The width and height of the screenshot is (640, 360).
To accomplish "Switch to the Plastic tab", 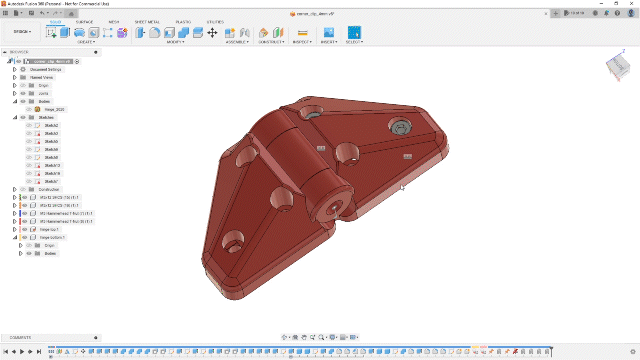I will 183,22.
